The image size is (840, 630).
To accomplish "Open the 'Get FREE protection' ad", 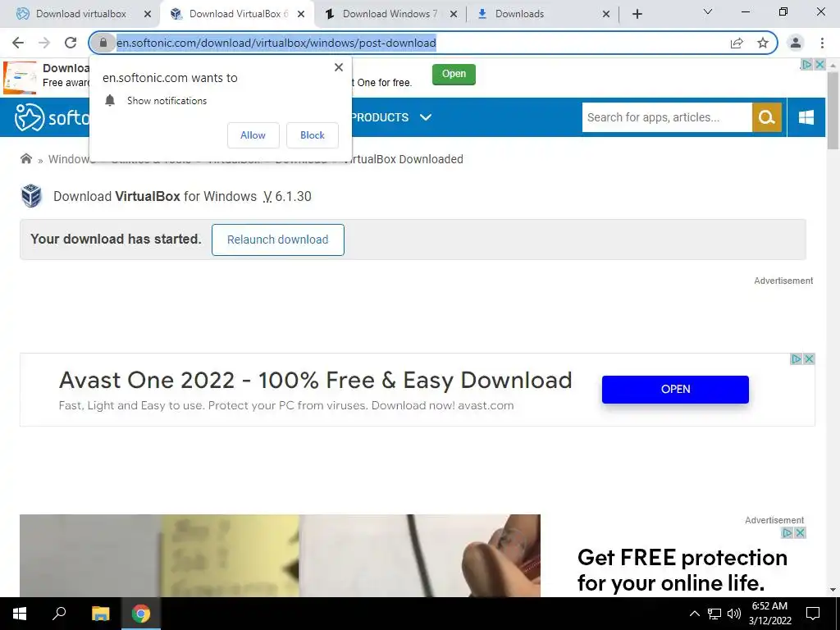I will click(682, 569).
